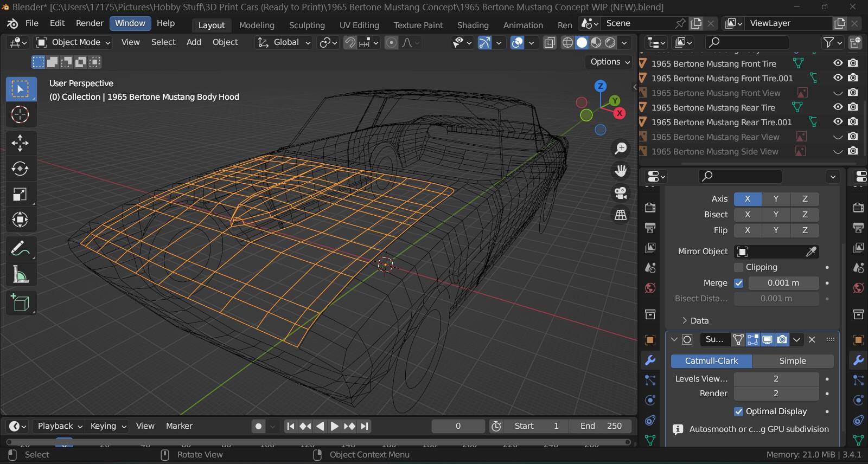Click the pan hand viewport icon
Viewport: 868px width, 464px height.
point(620,171)
